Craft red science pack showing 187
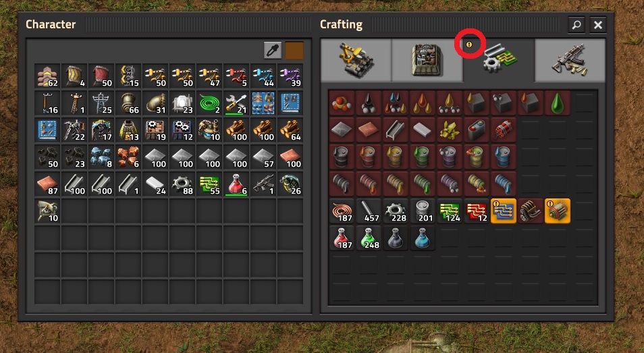The width and height of the screenshot is (644, 353). [342, 238]
